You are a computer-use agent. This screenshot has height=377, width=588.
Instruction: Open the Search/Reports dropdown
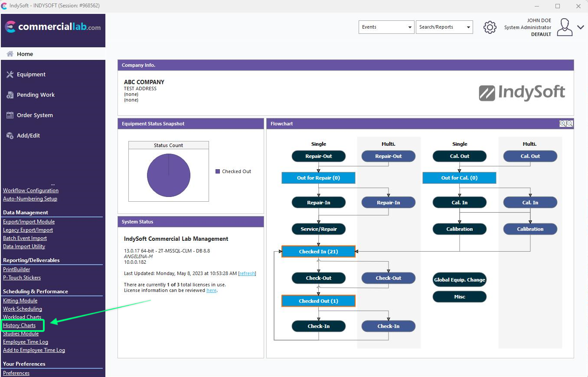[x=444, y=27]
